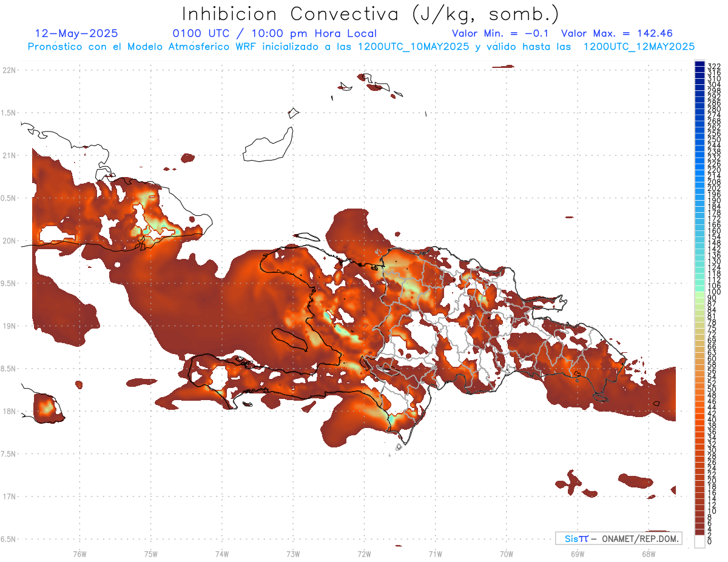Click the latitude label '19N'
Image resolution: width=728 pixels, height=562 pixels.
(9, 326)
